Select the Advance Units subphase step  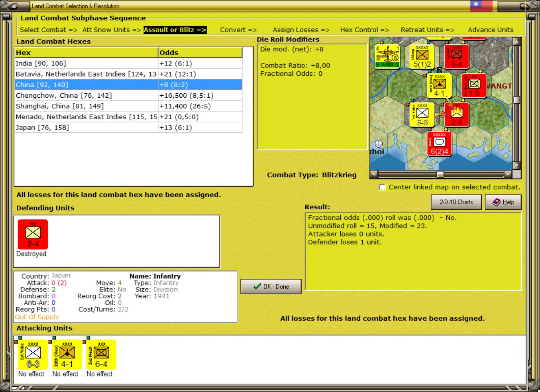click(491, 30)
